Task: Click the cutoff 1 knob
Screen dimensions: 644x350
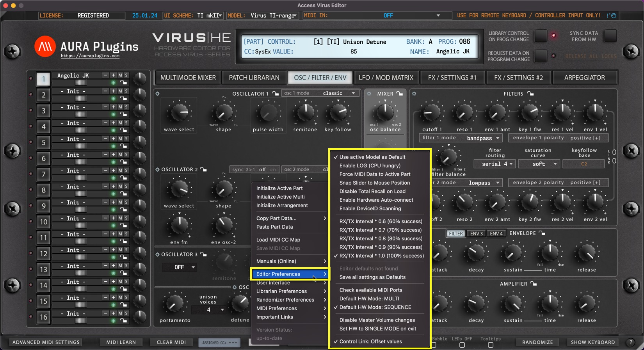Action: [x=432, y=113]
